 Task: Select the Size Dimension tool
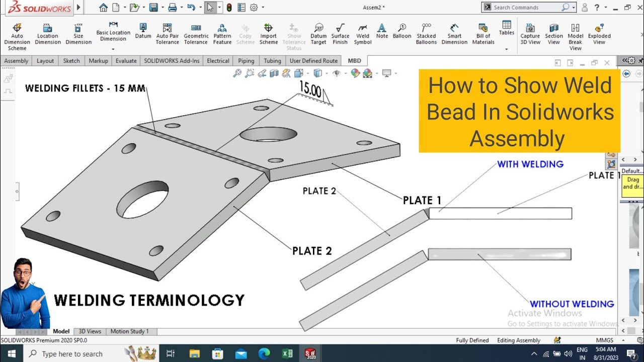click(78, 34)
